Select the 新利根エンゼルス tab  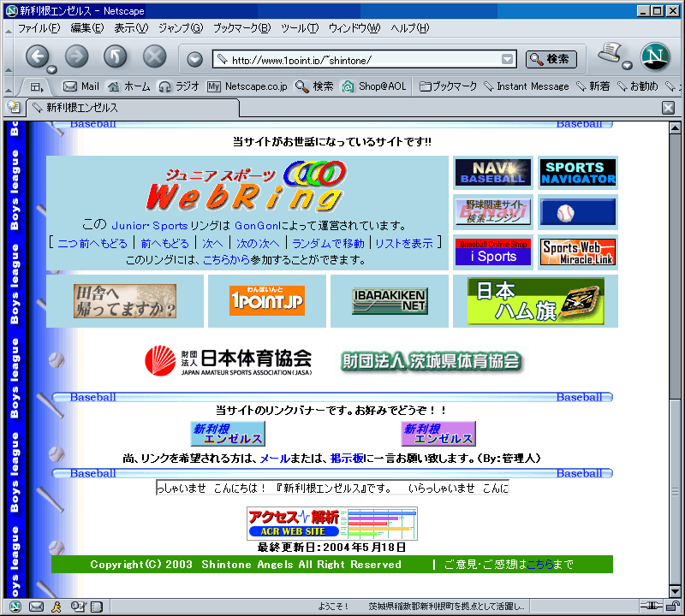pyautogui.click(x=134, y=108)
